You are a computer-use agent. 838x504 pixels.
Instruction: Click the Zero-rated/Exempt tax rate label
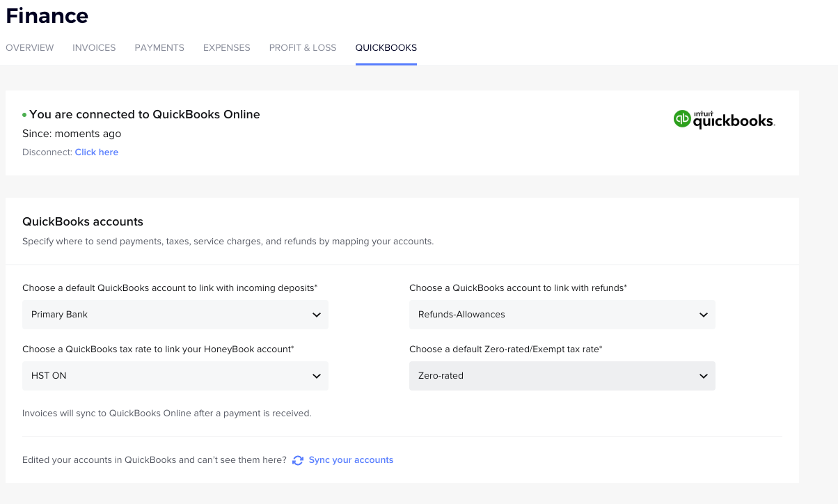(x=506, y=349)
